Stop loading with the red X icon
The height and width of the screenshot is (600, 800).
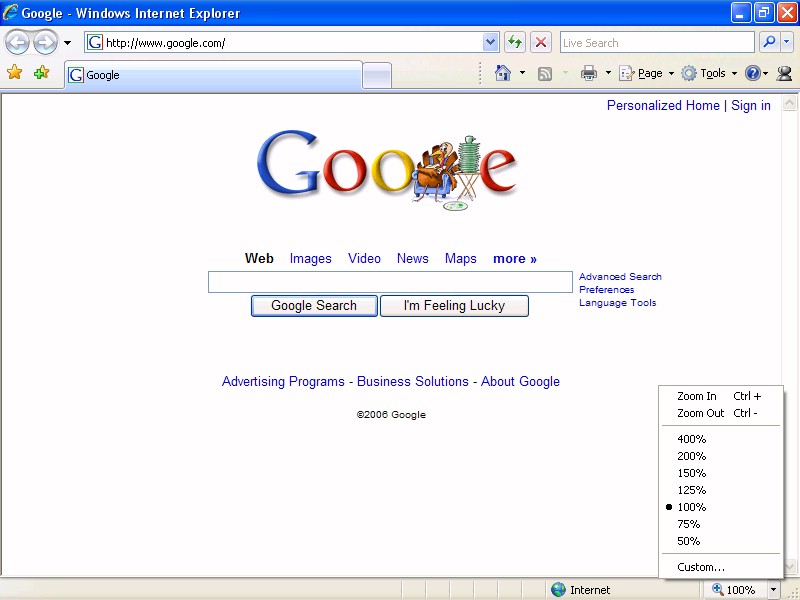pyautogui.click(x=541, y=42)
